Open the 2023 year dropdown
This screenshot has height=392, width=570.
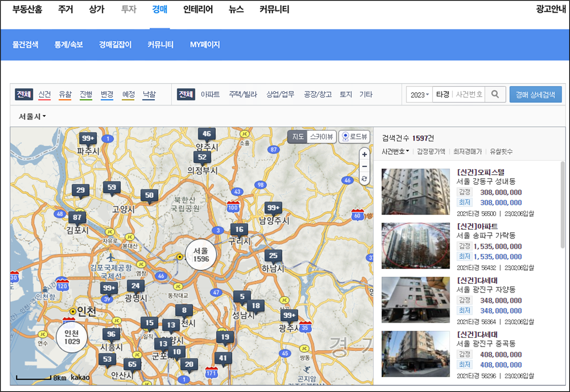coord(419,94)
